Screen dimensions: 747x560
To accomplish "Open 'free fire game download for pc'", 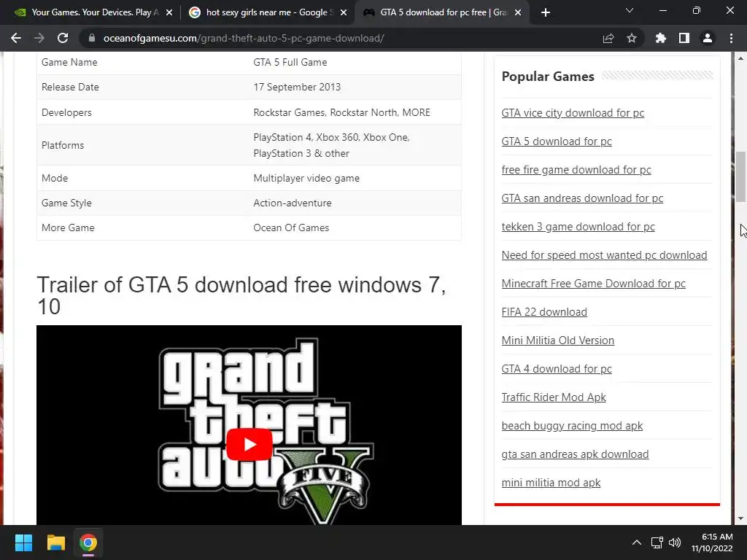I will coord(576,170).
